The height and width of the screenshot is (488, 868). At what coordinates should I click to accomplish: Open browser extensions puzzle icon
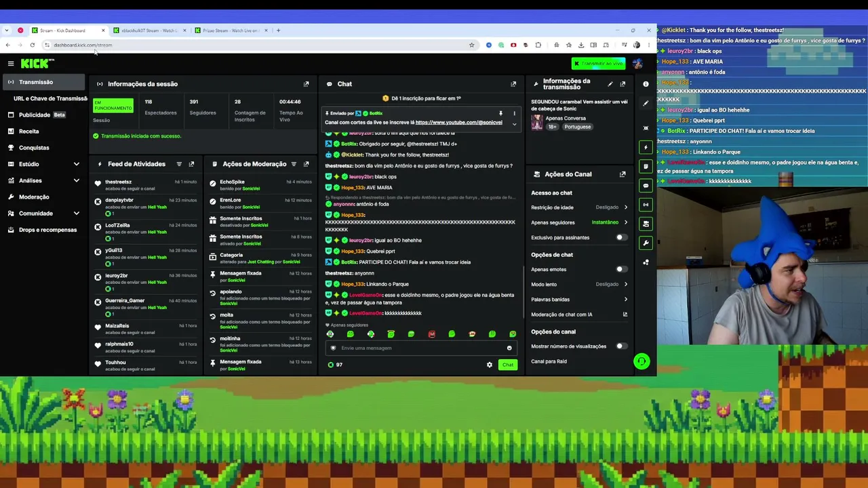538,45
